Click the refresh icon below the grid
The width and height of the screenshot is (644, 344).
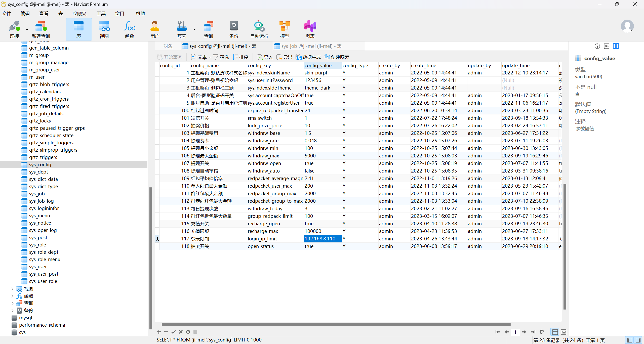[188, 332]
